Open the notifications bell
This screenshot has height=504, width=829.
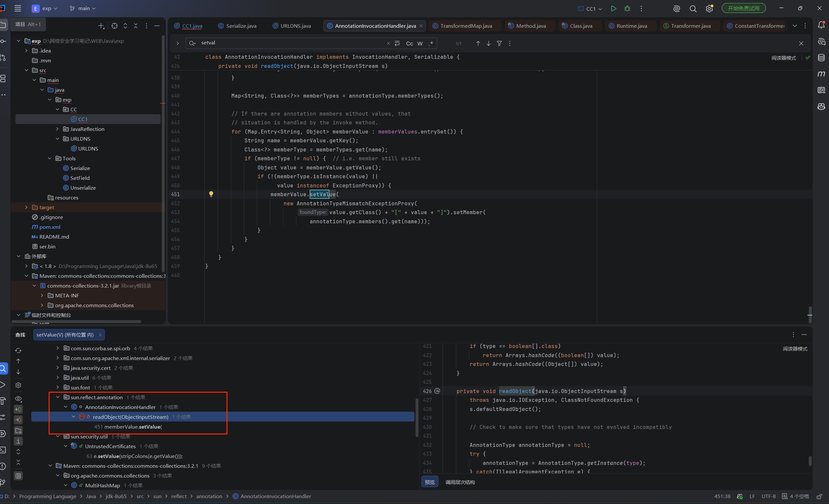click(x=821, y=25)
